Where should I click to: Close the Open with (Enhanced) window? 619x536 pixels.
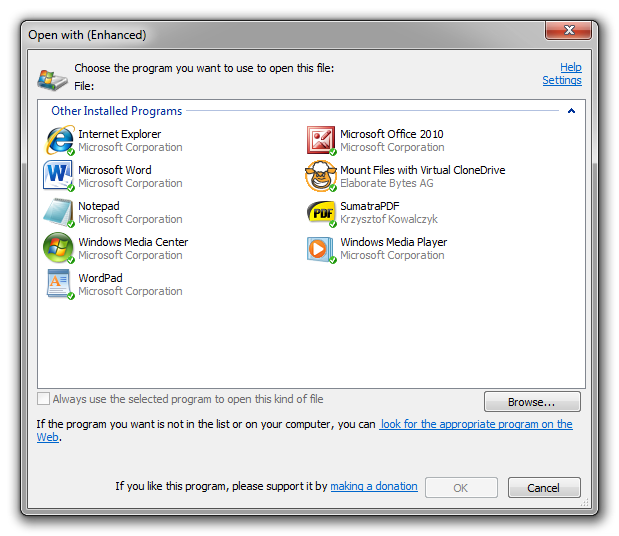click(x=568, y=30)
